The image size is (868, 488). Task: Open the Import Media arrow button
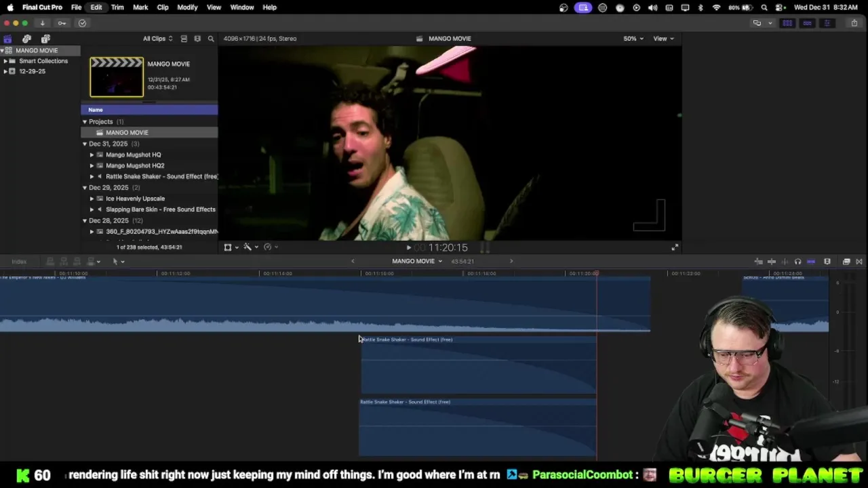point(42,23)
